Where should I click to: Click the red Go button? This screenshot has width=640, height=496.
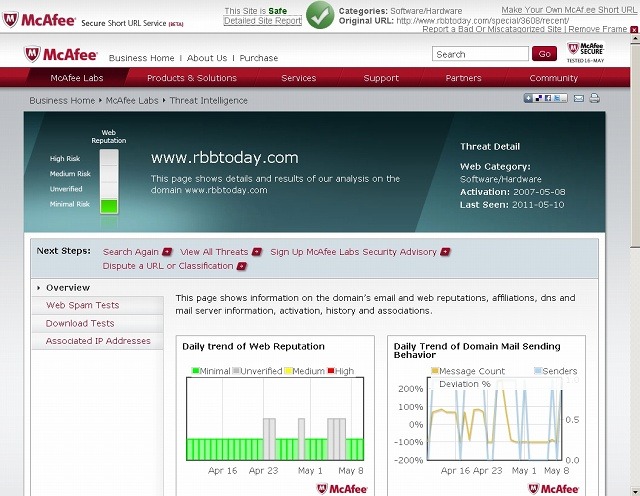point(544,54)
